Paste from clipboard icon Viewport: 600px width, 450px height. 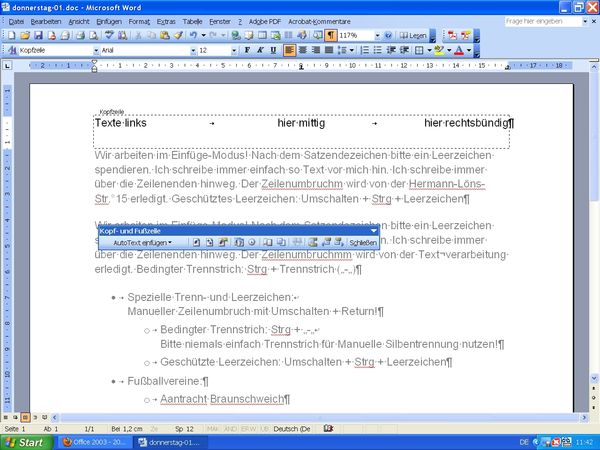(x=165, y=36)
